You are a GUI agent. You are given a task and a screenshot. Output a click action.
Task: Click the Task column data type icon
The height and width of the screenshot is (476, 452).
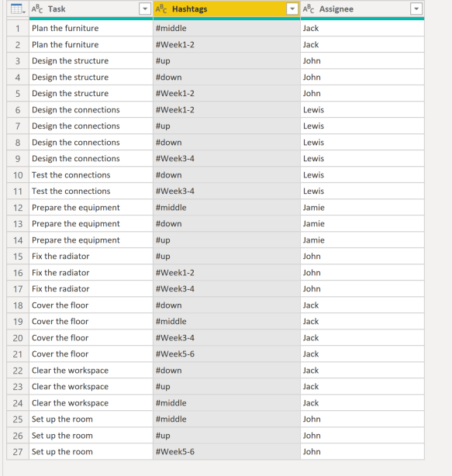click(x=37, y=9)
